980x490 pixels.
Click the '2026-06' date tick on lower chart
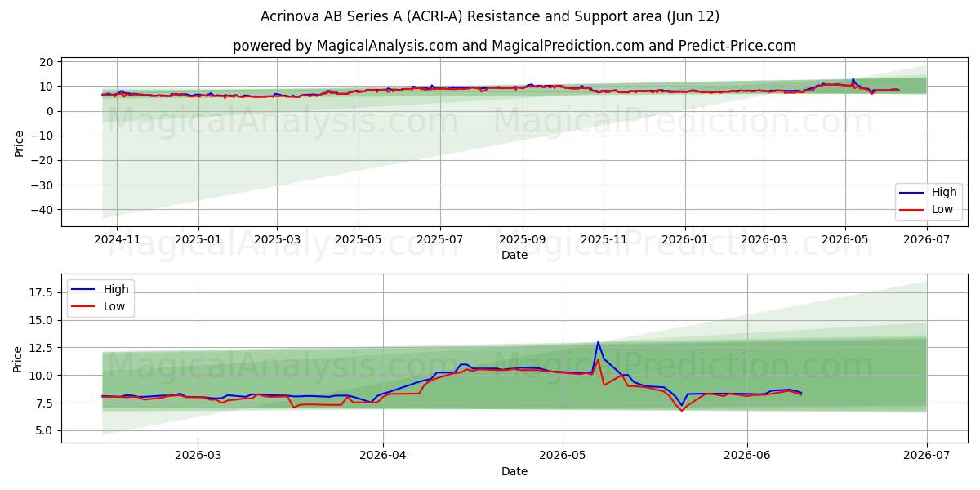coord(747,456)
